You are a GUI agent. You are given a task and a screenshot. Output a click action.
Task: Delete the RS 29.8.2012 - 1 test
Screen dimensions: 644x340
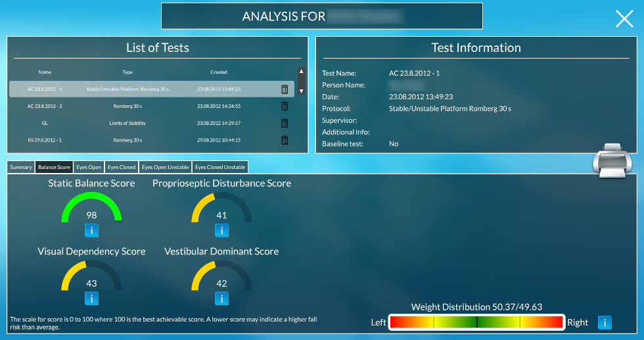click(x=285, y=140)
